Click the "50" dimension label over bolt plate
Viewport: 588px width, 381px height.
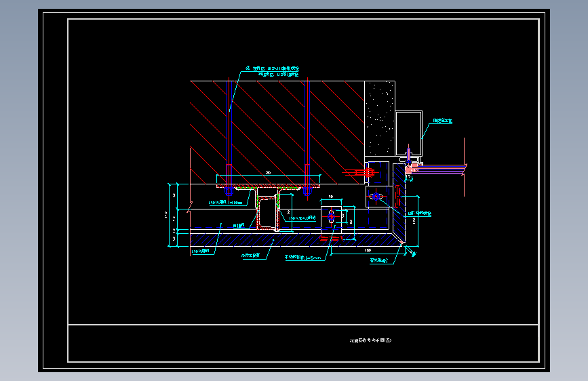(x=331, y=197)
